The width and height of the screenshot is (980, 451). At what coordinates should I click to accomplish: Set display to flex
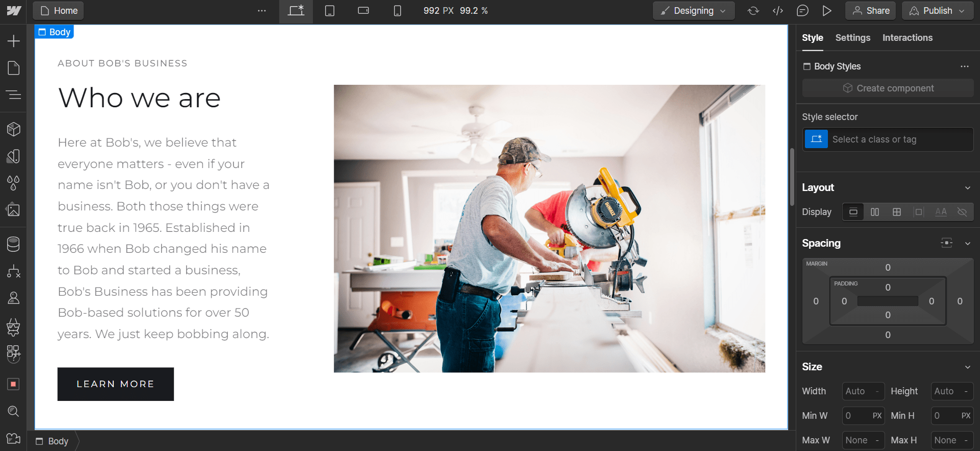[875, 212]
